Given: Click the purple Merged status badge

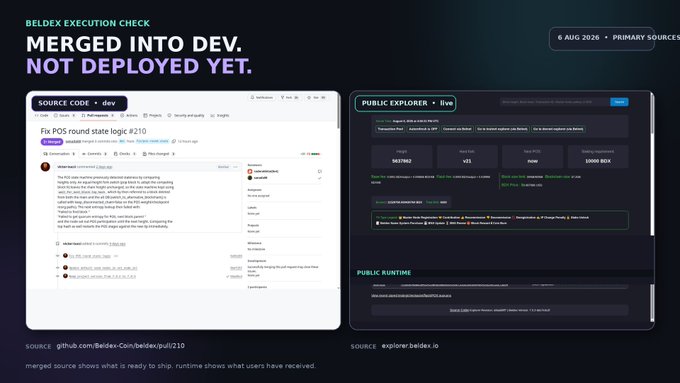Looking at the screenshot, I should point(52,141).
